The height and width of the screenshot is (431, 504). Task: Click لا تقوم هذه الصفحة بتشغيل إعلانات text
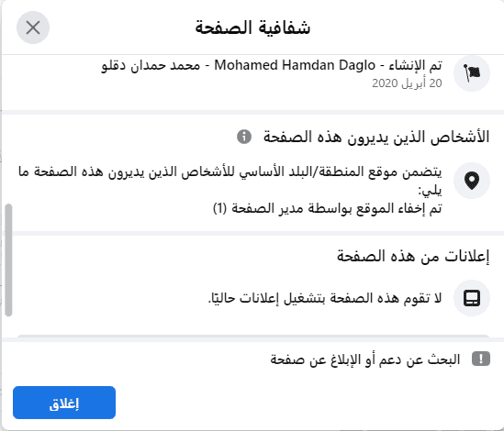(325, 298)
